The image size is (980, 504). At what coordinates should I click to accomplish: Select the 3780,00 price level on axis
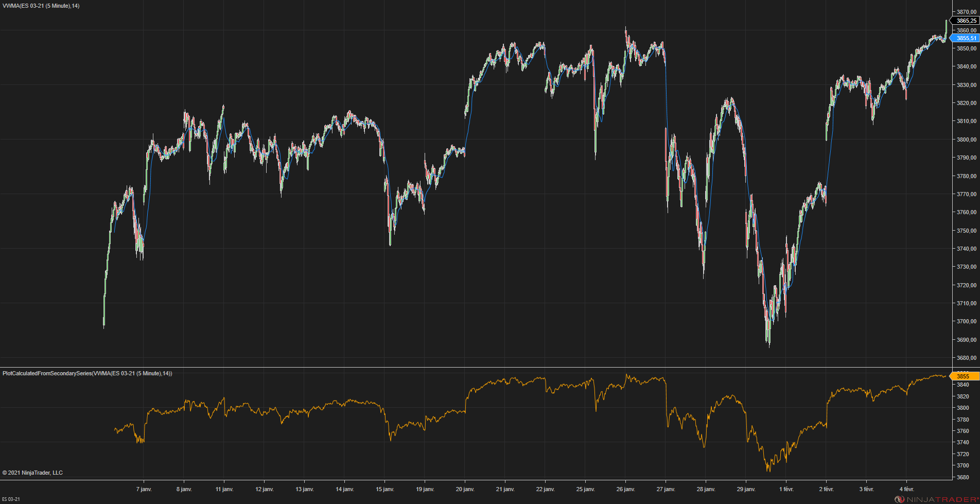click(x=967, y=176)
